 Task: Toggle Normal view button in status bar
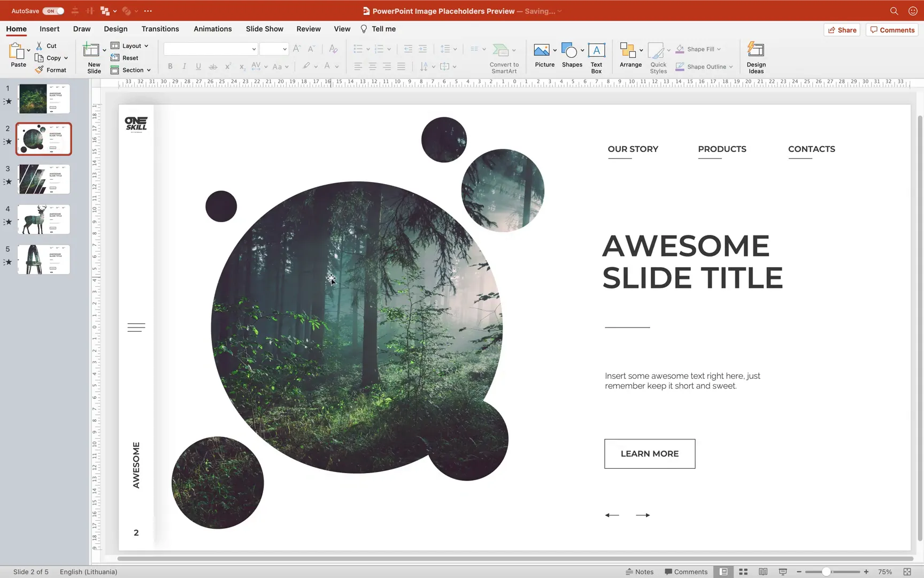click(x=723, y=572)
